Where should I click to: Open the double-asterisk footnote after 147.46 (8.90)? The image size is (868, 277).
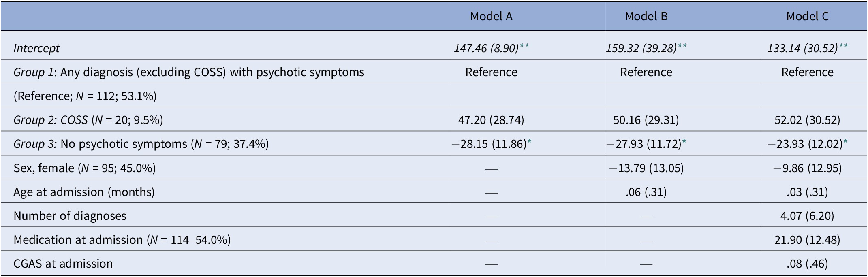coord(524,46)
